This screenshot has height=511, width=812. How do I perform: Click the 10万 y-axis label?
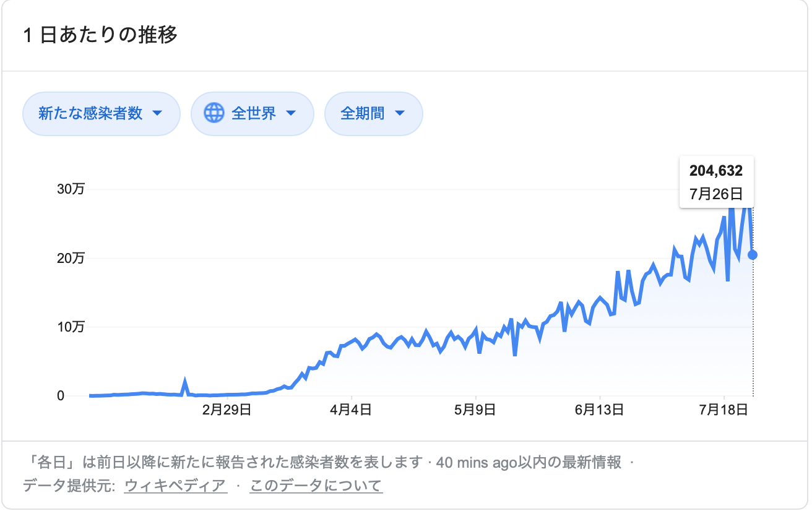(x=70, y=327)
